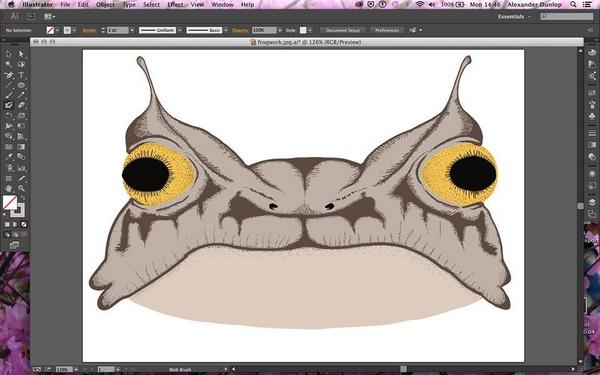Select the Eyedropper tool
600x375 pixels.
[8, 157]
